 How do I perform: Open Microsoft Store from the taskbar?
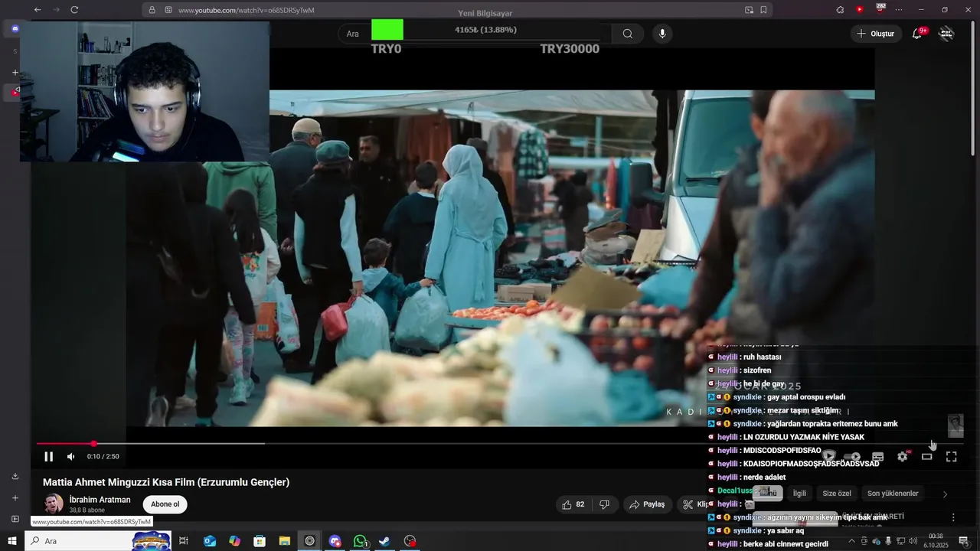click(260, 541)
